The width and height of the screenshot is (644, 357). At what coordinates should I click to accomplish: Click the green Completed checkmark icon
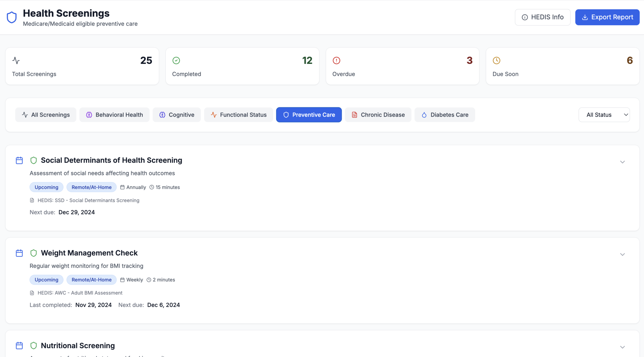(176, 61)
